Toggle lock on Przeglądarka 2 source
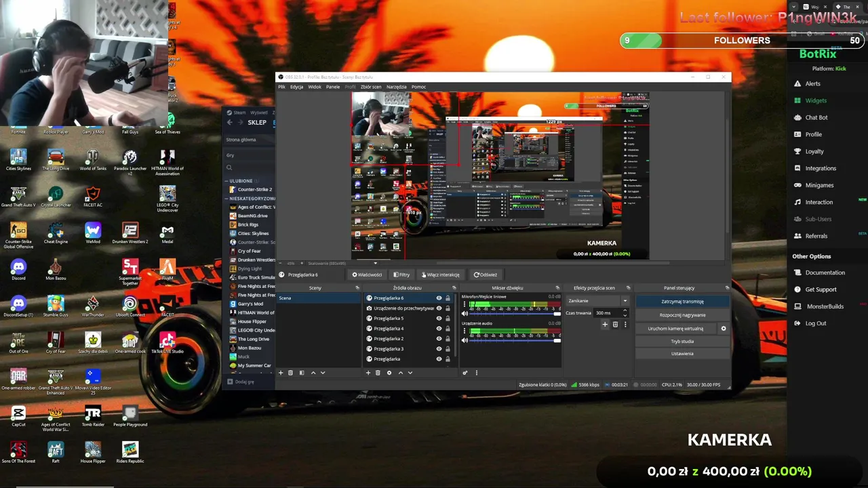 click(x=448, y=339)
